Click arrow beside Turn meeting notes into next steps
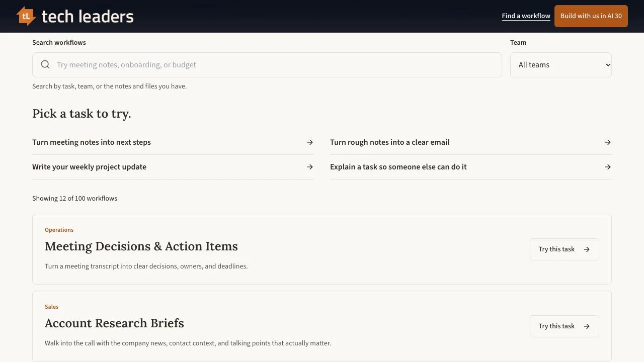 310,142
